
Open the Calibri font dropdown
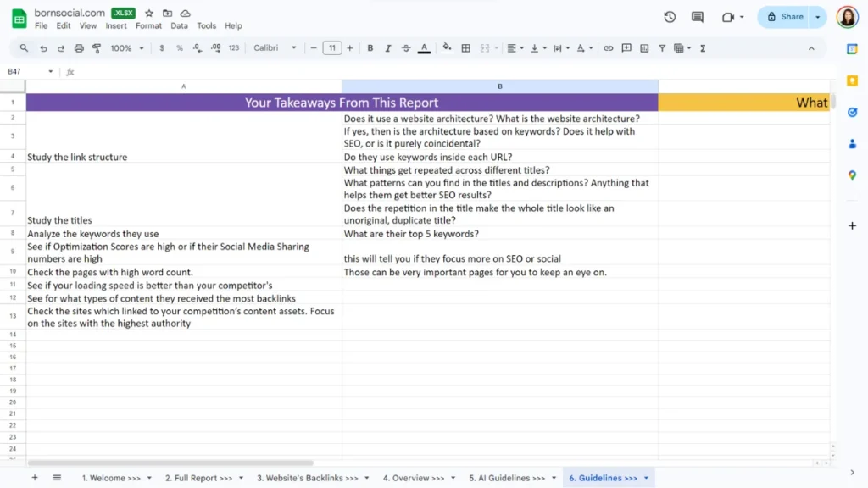pyautogui.click(x=275, y=48)
